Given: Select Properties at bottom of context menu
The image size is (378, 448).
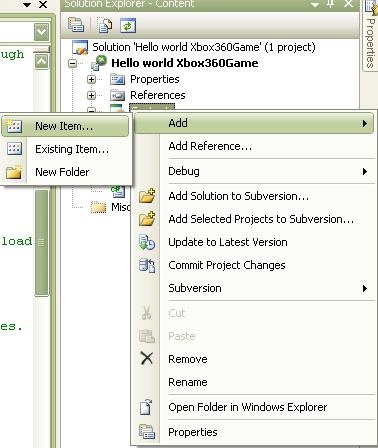Looking at the screenshot, I should click(254, 432).
